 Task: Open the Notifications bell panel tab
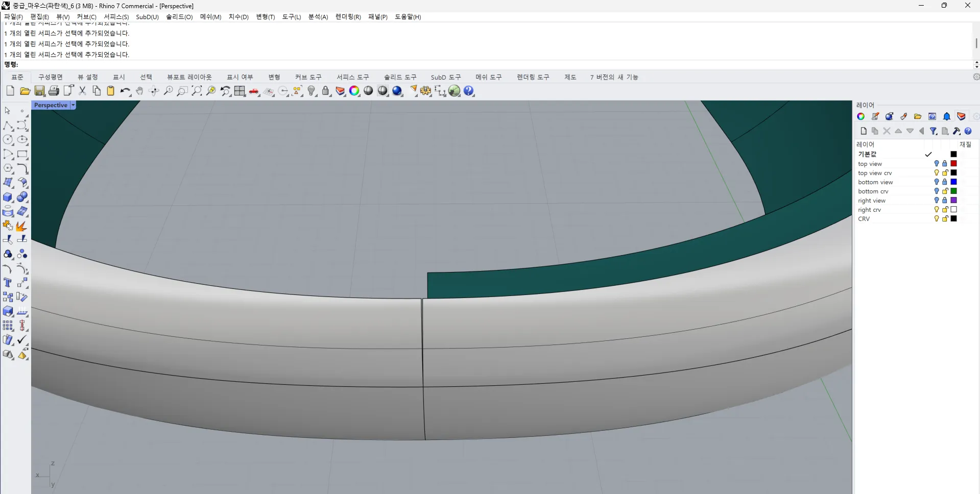coord(947,116)
